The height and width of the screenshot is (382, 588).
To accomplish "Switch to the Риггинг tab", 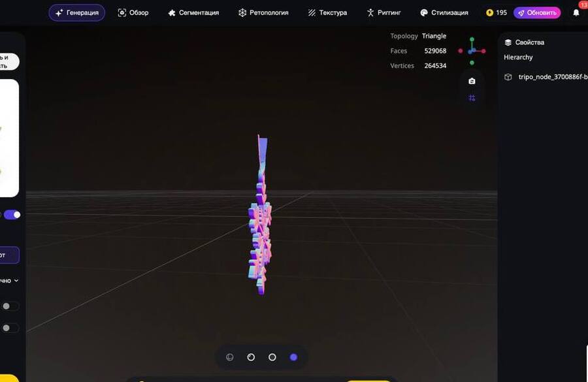I will coord(384,13).
